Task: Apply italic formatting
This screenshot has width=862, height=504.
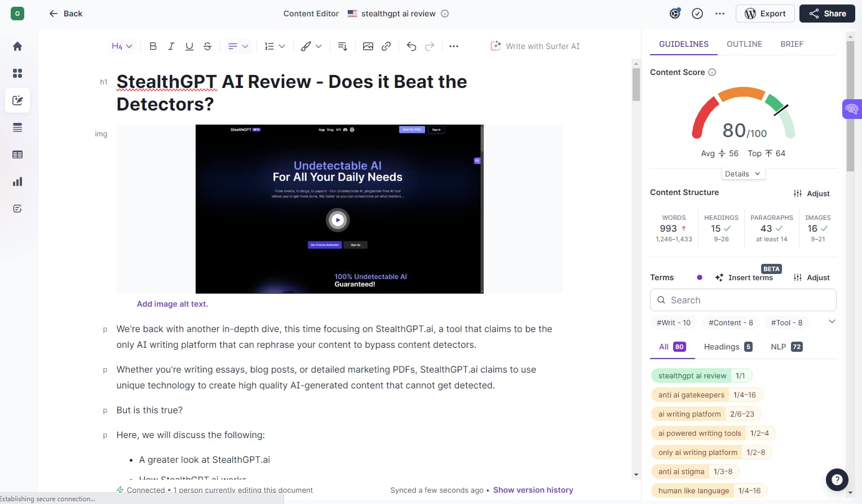Action: tap(171, 46)
